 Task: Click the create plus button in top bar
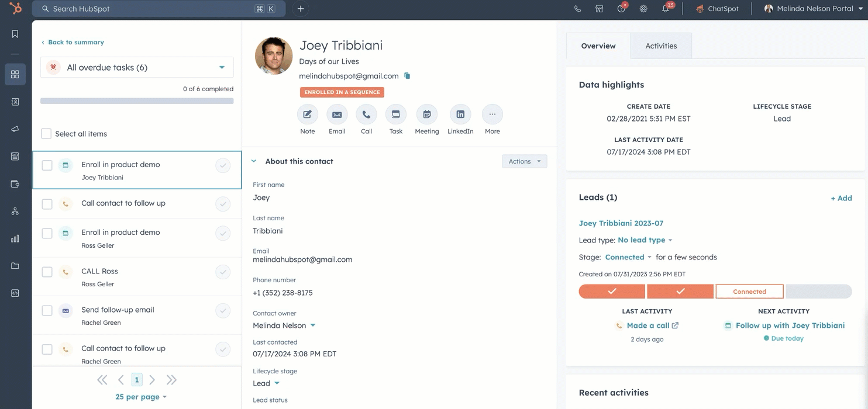pos(301,9)
